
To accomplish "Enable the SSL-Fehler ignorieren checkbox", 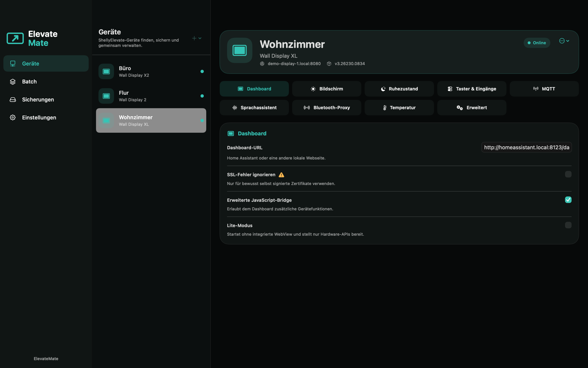I will pos(568,174).
